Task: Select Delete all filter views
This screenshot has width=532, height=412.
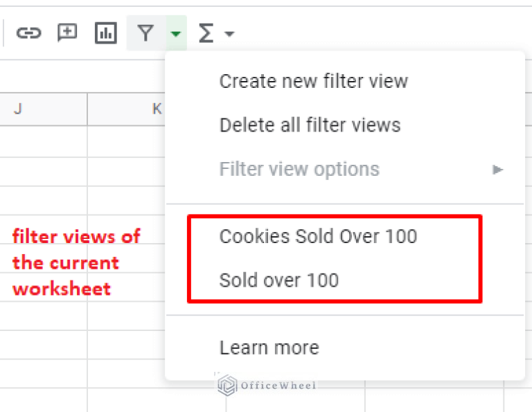Action: 310,125
